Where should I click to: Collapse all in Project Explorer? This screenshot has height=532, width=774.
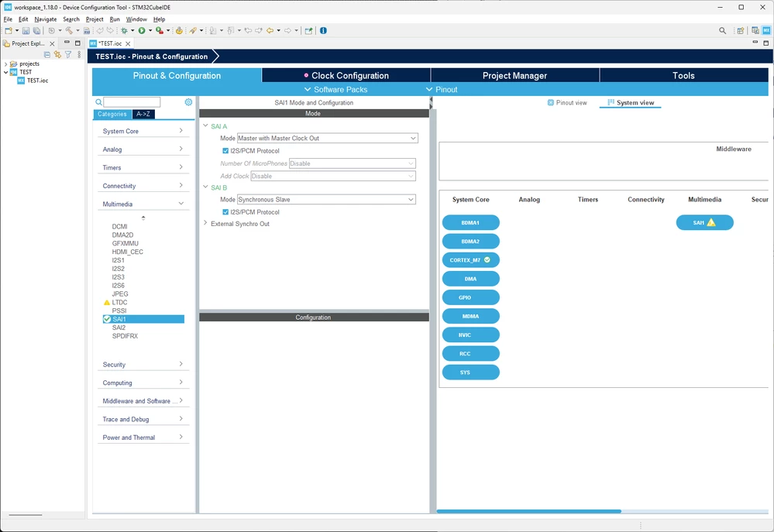tap(47, 55)
